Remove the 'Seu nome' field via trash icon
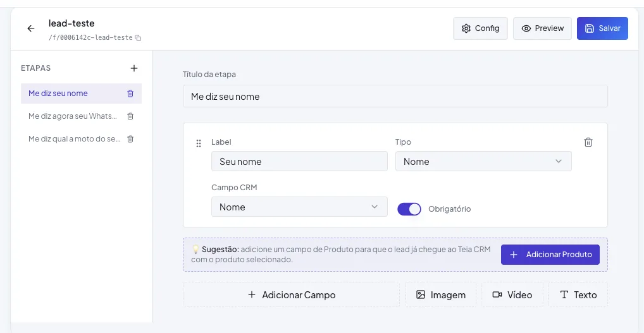Viewport: 644px width, 333px height. click(588, 142)
